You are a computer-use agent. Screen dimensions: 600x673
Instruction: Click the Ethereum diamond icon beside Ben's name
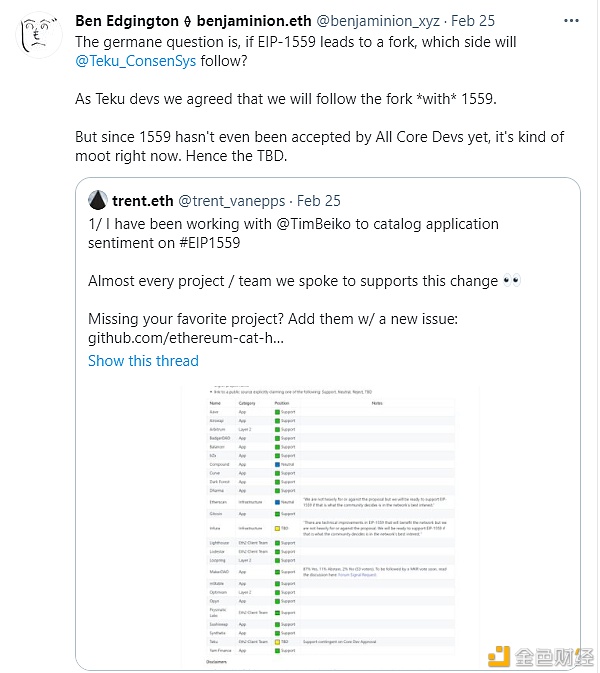coord(187,21)
